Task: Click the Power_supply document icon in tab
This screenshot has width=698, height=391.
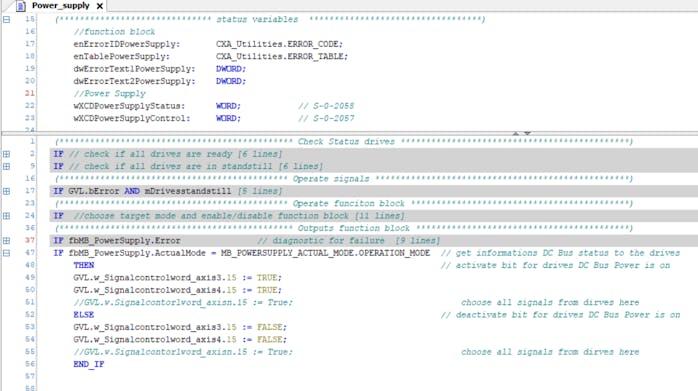Action: point(20,6)
